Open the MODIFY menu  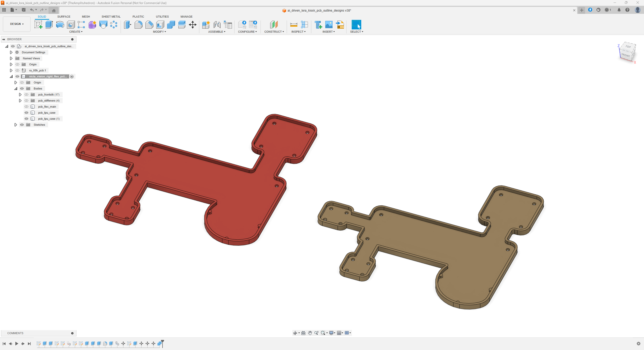[x=159, y=32]
